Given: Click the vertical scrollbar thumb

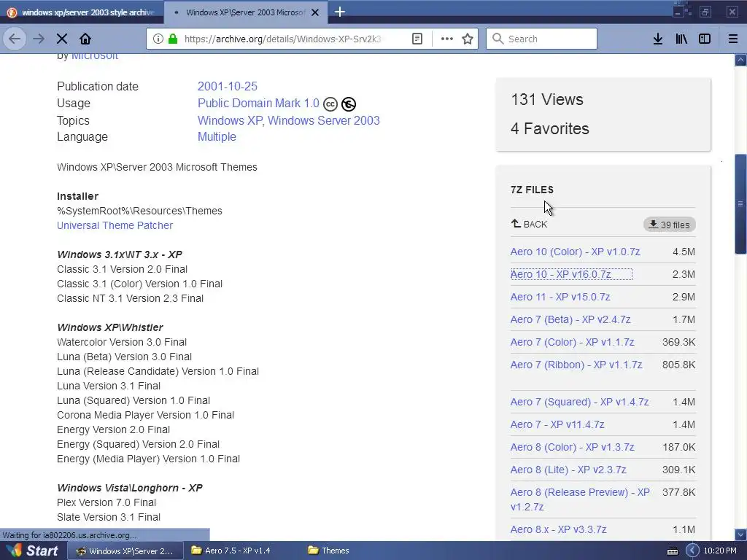Looking at the screenshot, I should tap(740, 204).
